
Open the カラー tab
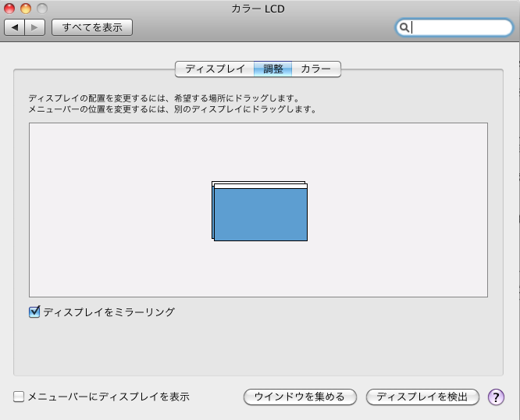coord(316,69)
